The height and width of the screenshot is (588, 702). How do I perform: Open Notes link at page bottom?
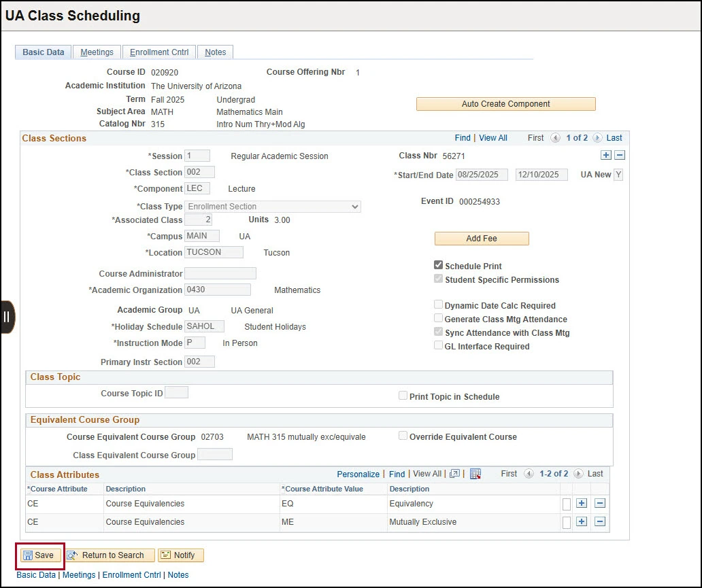click(x=178, y=574)
